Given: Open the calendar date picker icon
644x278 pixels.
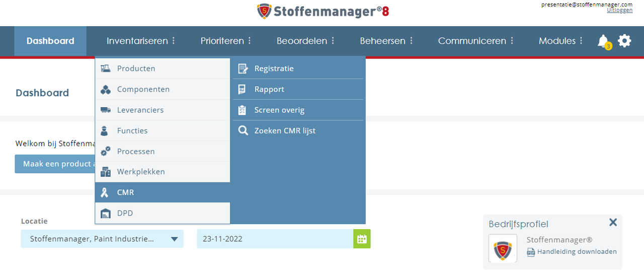Looking at the screenshot, I should click(x=362, y=239).
